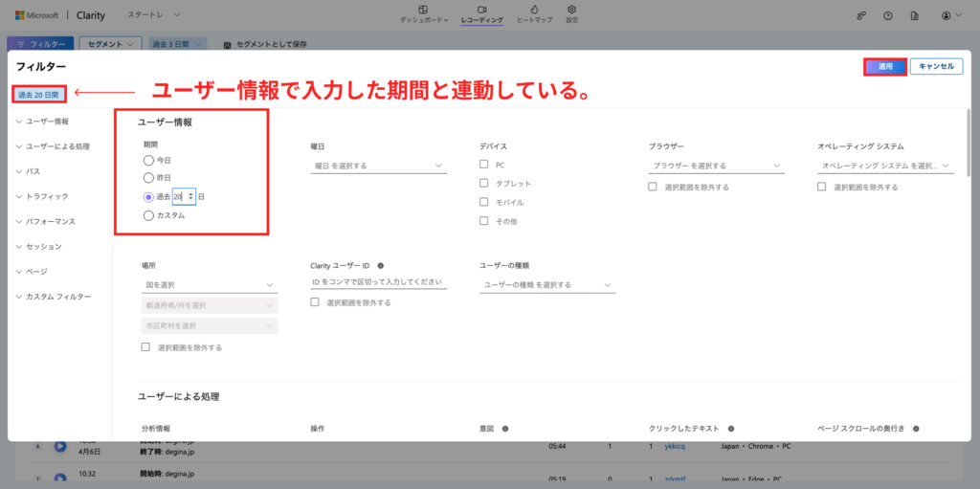Click the Clarity ユーザー ID input field
The image size is (980, 489).
[378, 282]
